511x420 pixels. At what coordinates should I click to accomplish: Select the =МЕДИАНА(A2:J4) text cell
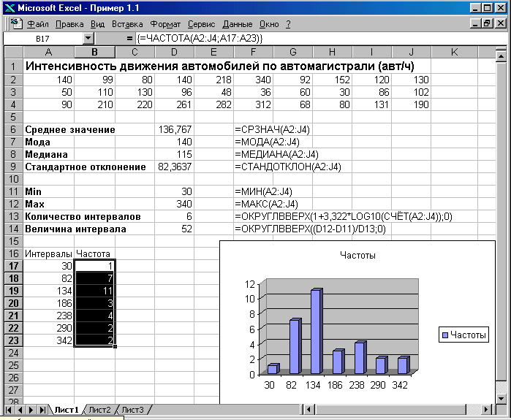pyautogui.click(x=276, y=154)
